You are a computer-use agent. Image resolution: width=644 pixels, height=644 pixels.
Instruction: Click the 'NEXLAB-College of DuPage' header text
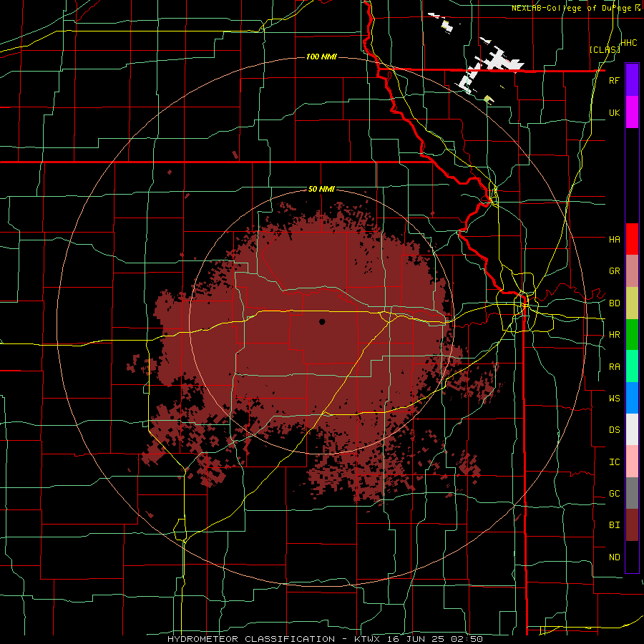click(572, 8)
